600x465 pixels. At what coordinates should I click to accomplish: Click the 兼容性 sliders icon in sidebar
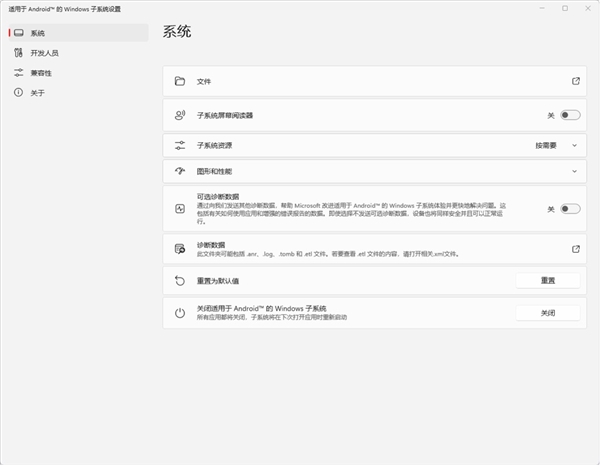point(18,73)
